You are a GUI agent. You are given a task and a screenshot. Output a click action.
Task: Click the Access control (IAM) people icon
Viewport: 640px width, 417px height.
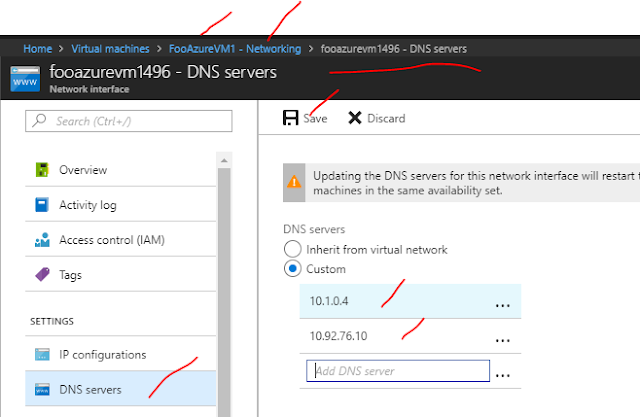pos(42,240)
